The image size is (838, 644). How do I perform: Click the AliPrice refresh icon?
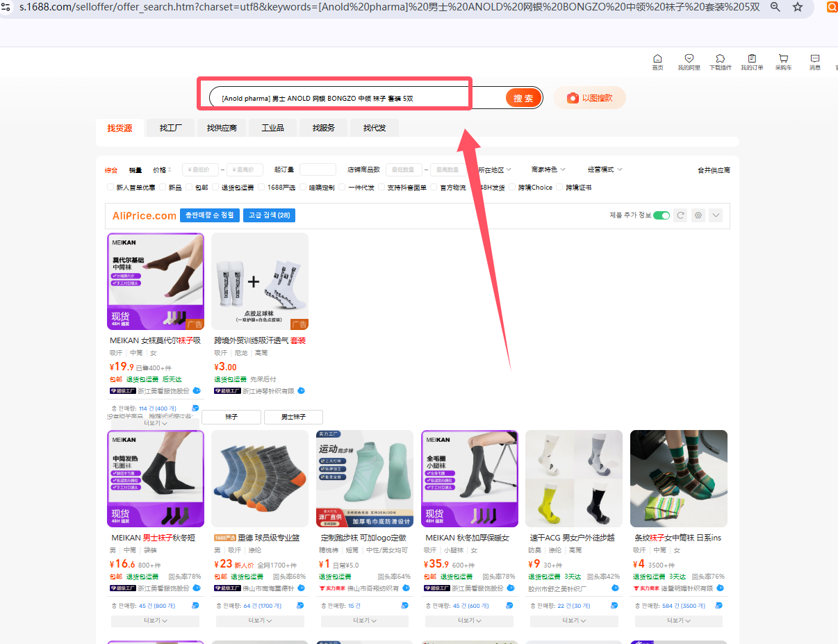click(x=681, y=215)
